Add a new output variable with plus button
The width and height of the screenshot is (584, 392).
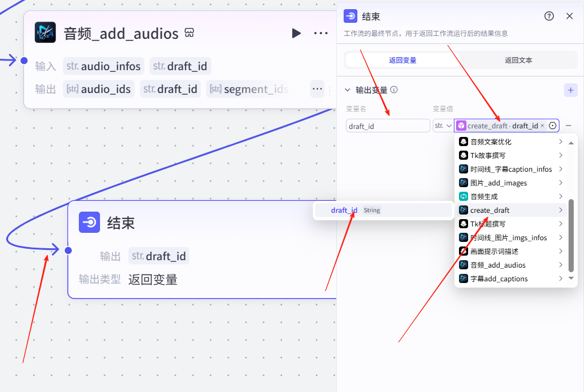tap(570, 90)
